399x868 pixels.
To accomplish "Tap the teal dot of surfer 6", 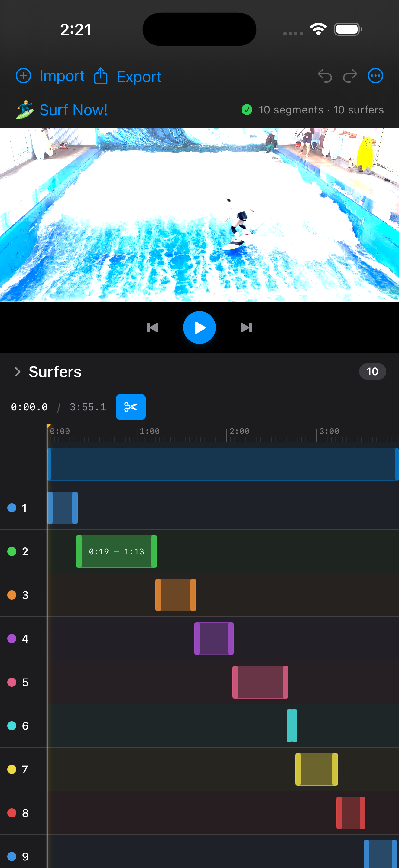I will tap(12, 726).
